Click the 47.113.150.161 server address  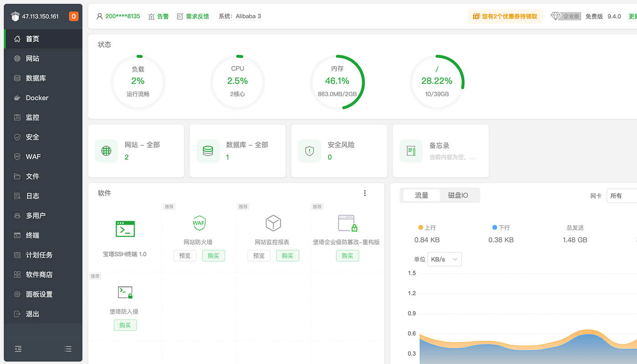pos(40,16)
